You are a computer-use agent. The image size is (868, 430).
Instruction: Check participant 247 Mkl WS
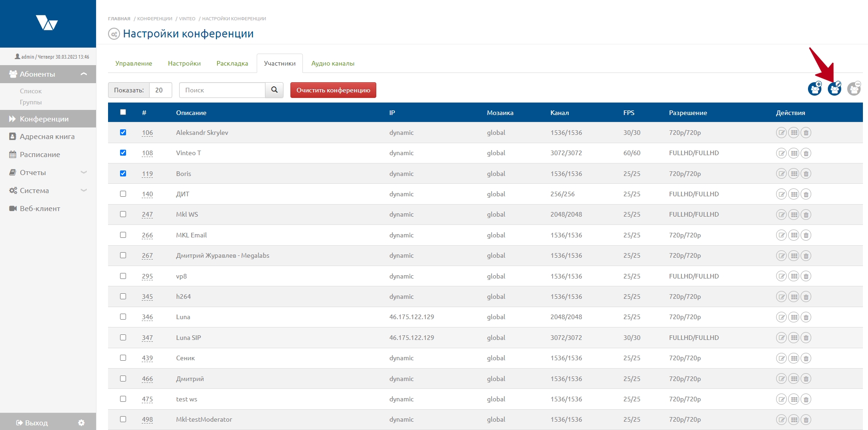pos(123,214)
